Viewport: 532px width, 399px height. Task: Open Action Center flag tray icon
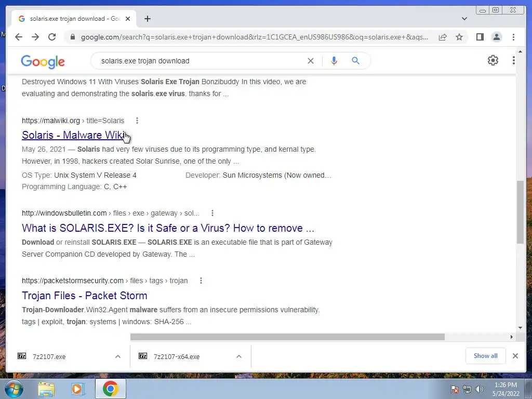pyautogui.click(x=454, y=389)
